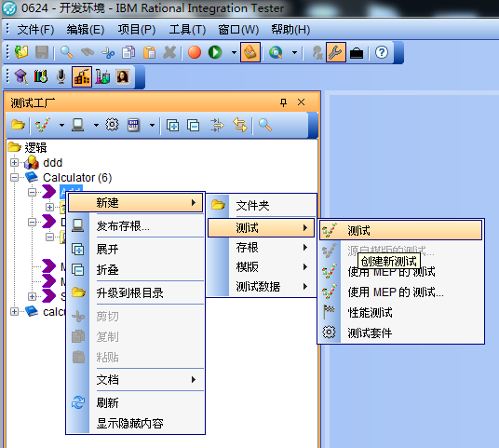This screenshot has width=499, height=448.
Task: Choose 发布存根... from context menu
Action: click(136, 226)
